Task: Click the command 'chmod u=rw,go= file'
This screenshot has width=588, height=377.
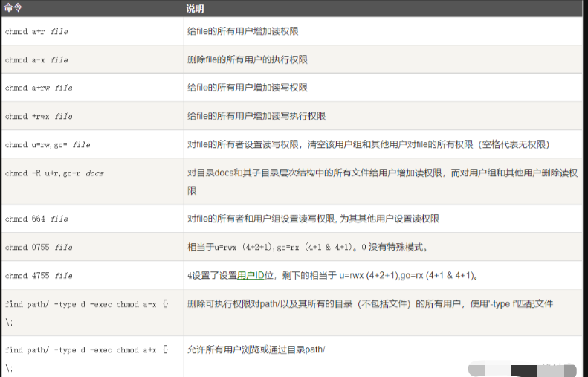Action: 48,145
